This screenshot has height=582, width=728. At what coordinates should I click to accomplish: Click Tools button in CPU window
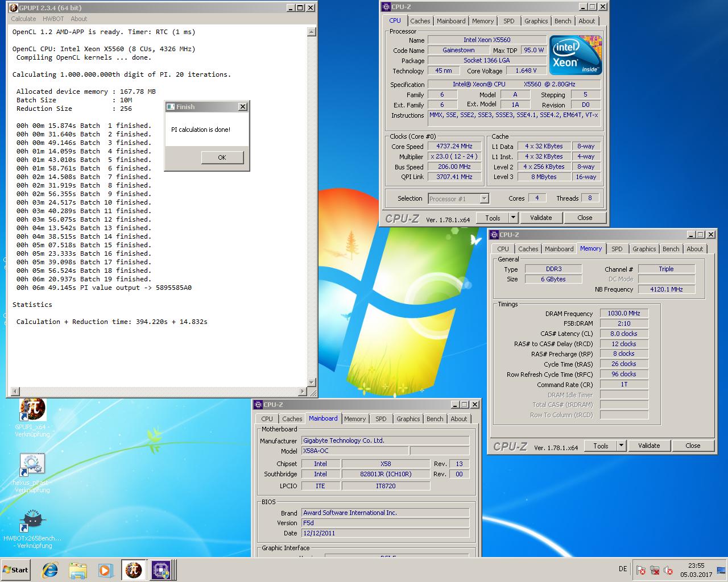(x=493, y=218)
